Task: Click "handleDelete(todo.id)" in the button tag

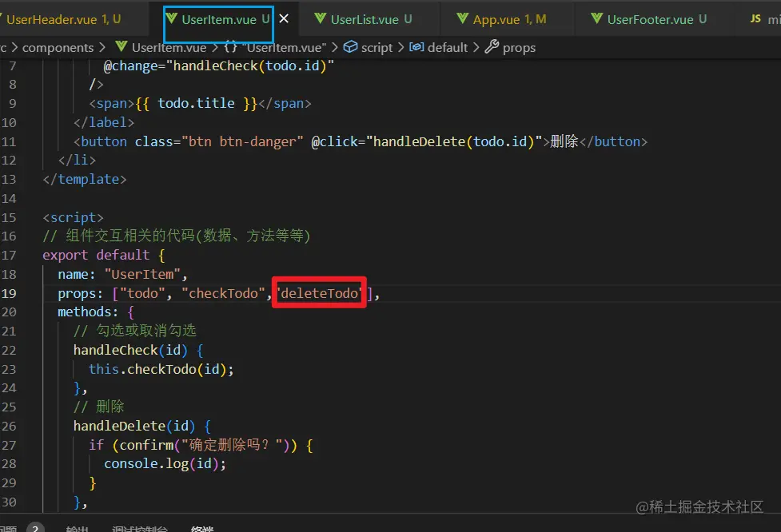Action: point(454,142)
